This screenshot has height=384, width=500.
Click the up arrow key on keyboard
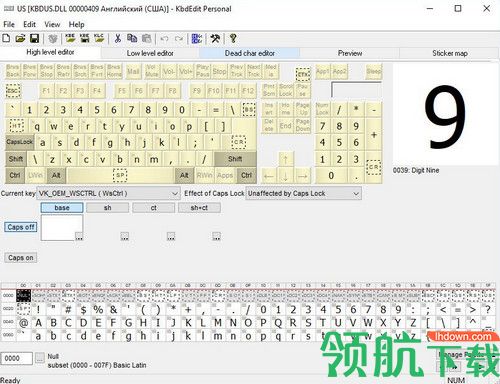click(285, 159)
